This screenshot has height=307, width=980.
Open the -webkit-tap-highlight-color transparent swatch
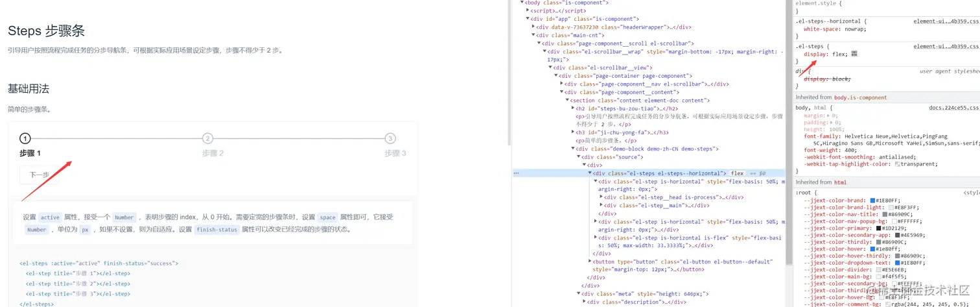(x=897, y=164)
